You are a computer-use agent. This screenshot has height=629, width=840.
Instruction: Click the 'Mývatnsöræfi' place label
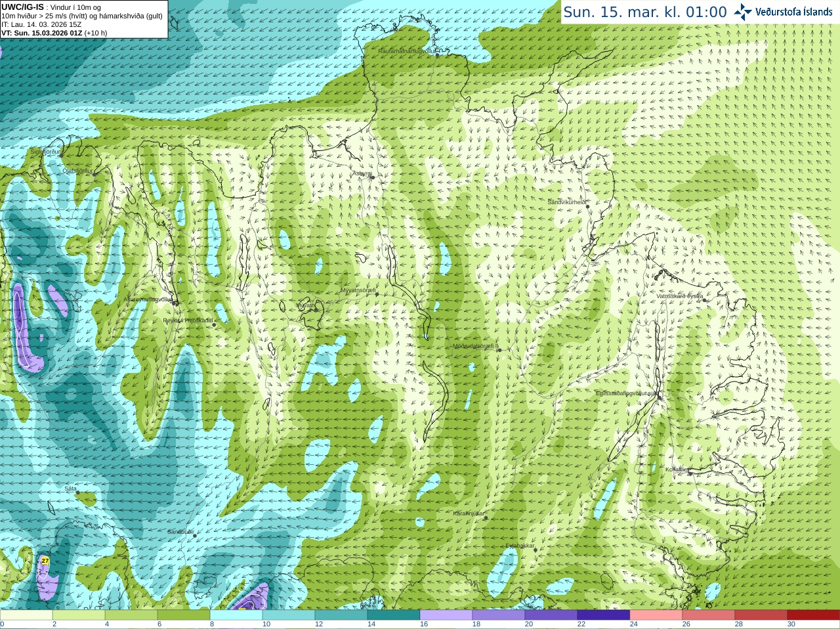[x=358, y=290]
